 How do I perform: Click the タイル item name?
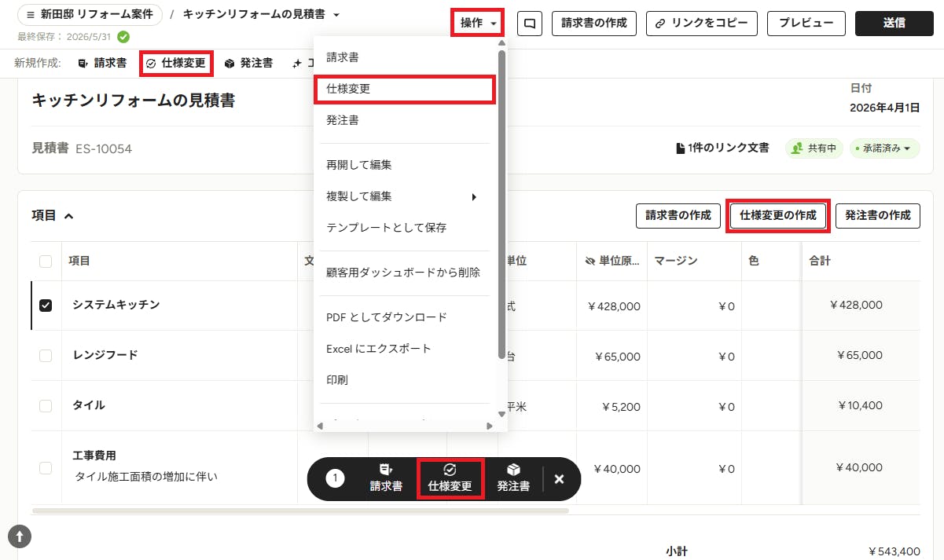(89, 405)
